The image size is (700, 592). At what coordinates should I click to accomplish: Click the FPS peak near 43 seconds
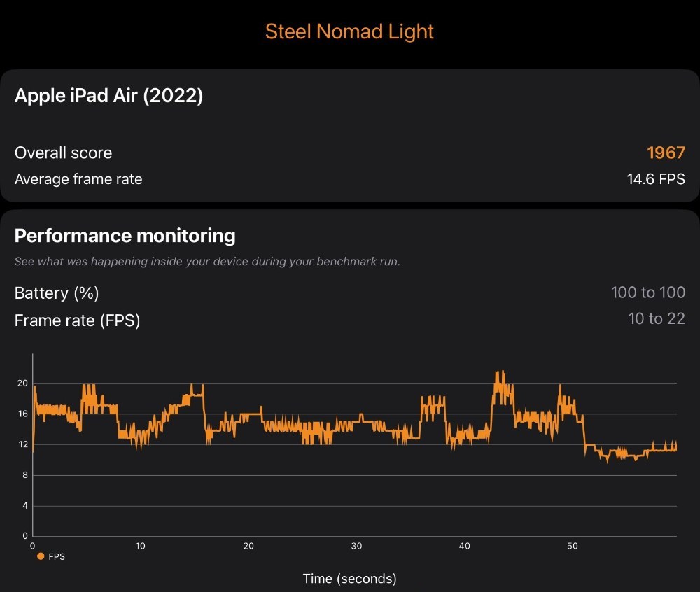[500, 374]
